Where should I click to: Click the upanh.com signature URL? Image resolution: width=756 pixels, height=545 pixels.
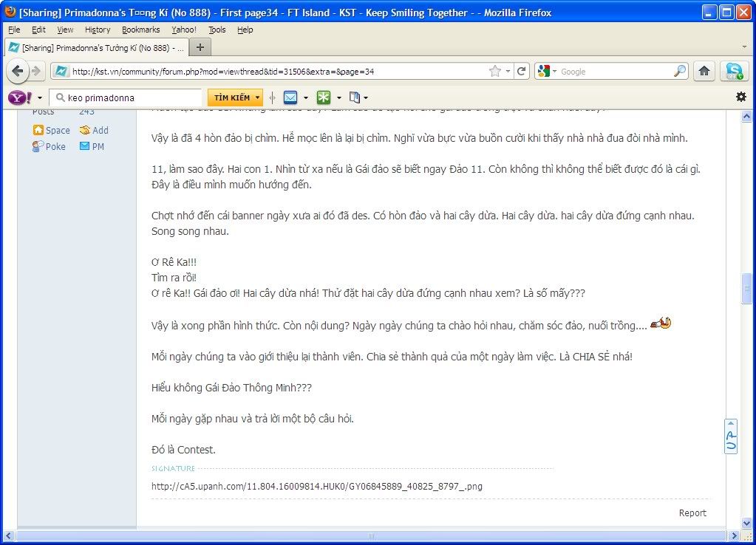317,486
